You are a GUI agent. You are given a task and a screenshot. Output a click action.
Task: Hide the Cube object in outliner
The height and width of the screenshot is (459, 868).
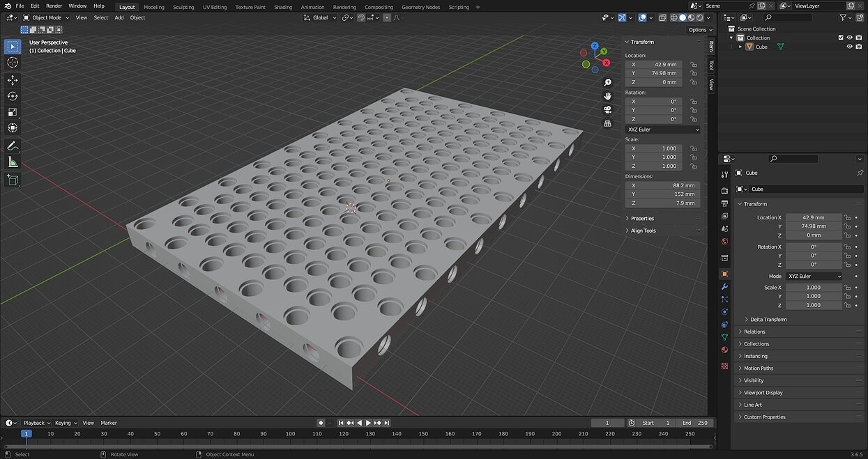click(x=849, y=47)
